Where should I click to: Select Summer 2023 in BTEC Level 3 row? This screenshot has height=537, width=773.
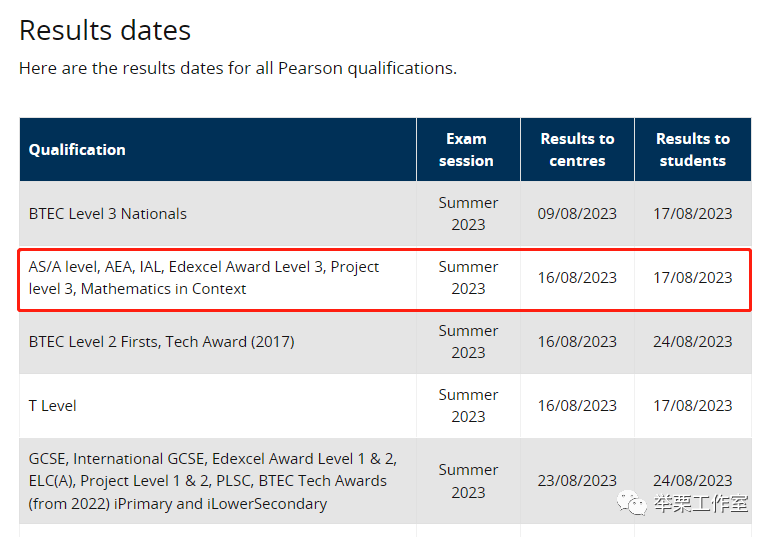[x=468, y=214]
